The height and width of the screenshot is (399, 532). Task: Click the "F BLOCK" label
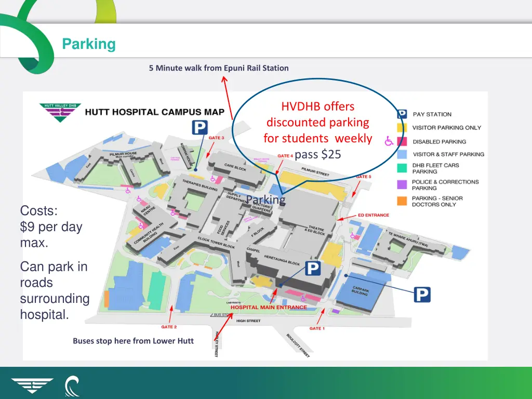click(x=258, y=232)
